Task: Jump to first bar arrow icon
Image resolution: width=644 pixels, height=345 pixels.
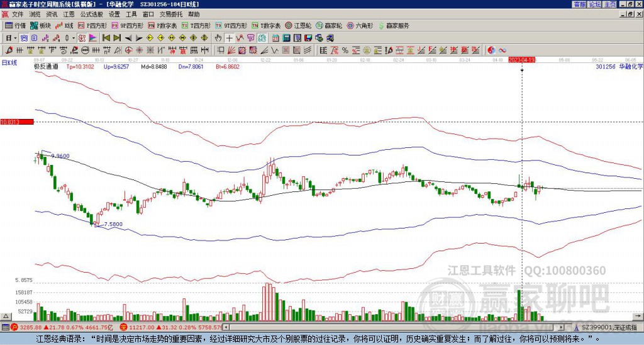Action: coord(106,38)
